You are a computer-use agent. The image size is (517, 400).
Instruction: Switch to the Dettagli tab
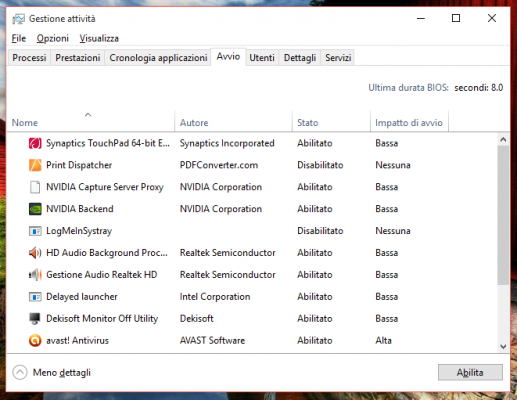[300, 58]
